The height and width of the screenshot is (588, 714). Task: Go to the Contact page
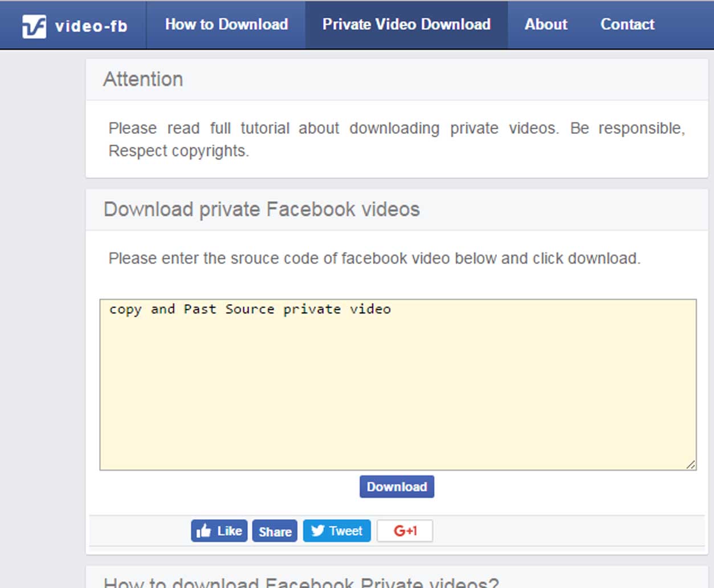click(x=627, y=24)
